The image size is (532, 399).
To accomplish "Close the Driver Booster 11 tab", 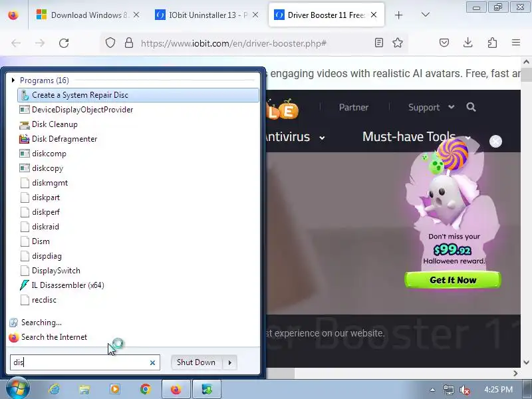I will point(374,15).
